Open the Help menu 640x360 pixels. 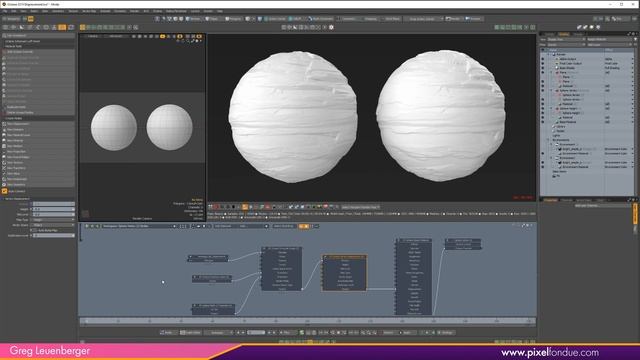220,11
